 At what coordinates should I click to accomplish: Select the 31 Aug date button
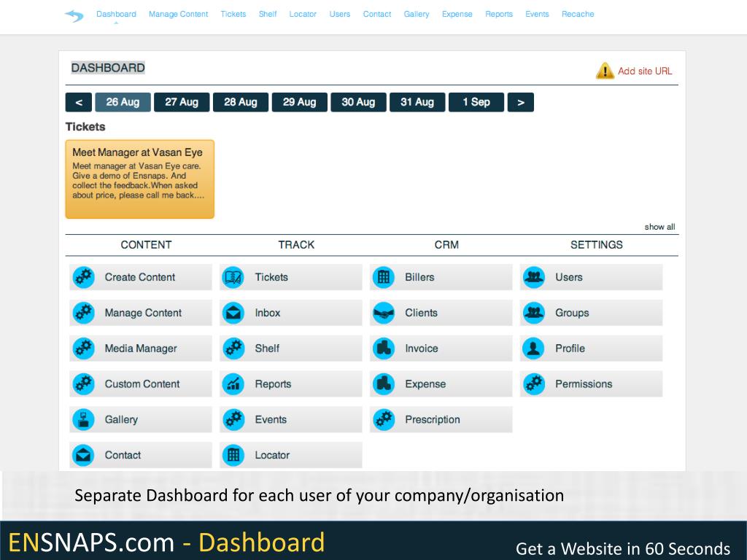[x=417, y=102]
